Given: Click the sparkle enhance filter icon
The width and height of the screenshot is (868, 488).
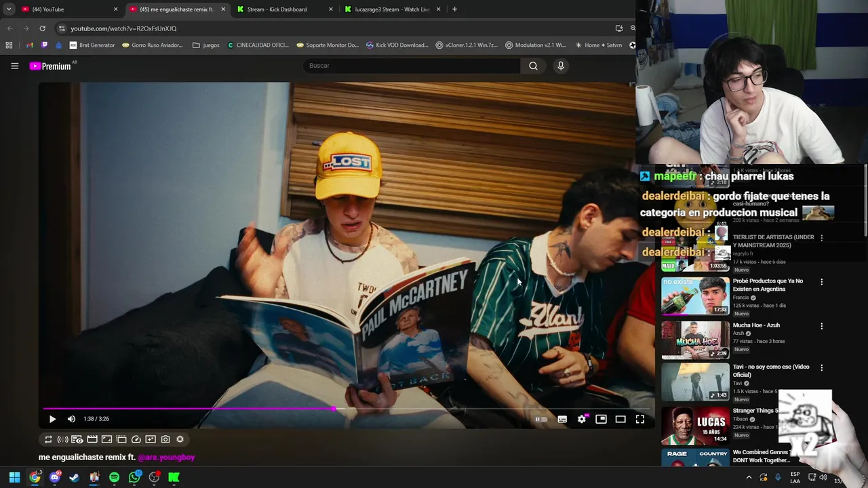Looking at the screenshot, I should coord(151,439).
